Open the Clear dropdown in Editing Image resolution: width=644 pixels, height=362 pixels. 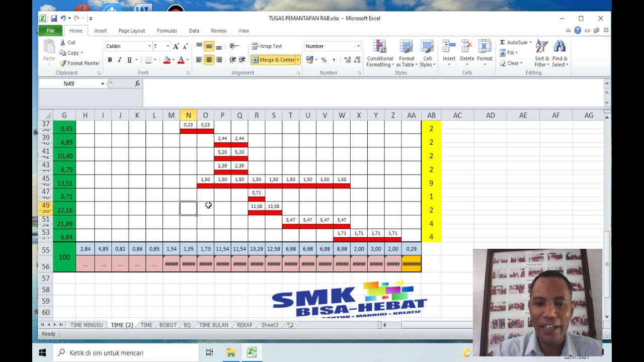511,63
